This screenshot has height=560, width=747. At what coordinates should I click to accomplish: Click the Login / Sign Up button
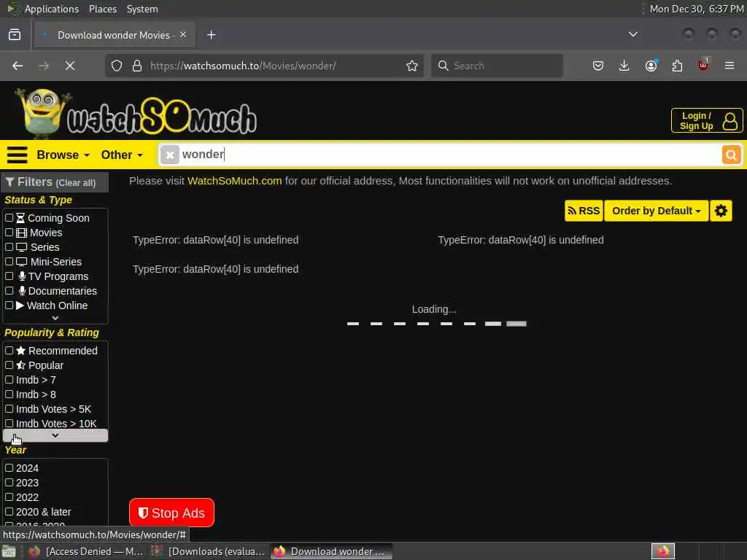(x=707, y=121)
